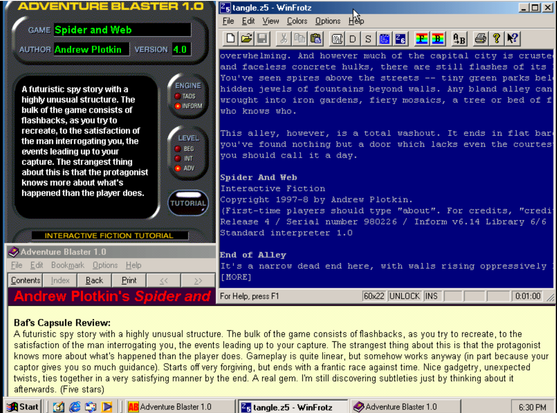The width and height of the screenshot is (557, 413).
Task: Click the WinFrotz title bar app icon
Action: pyautogui.click(x=225, y=8)
